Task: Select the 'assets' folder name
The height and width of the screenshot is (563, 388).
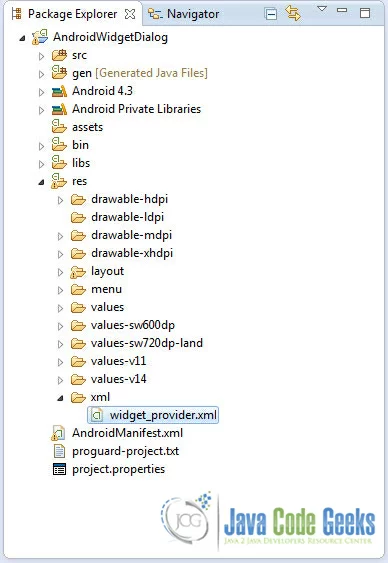Action: (x=88, y=127)
